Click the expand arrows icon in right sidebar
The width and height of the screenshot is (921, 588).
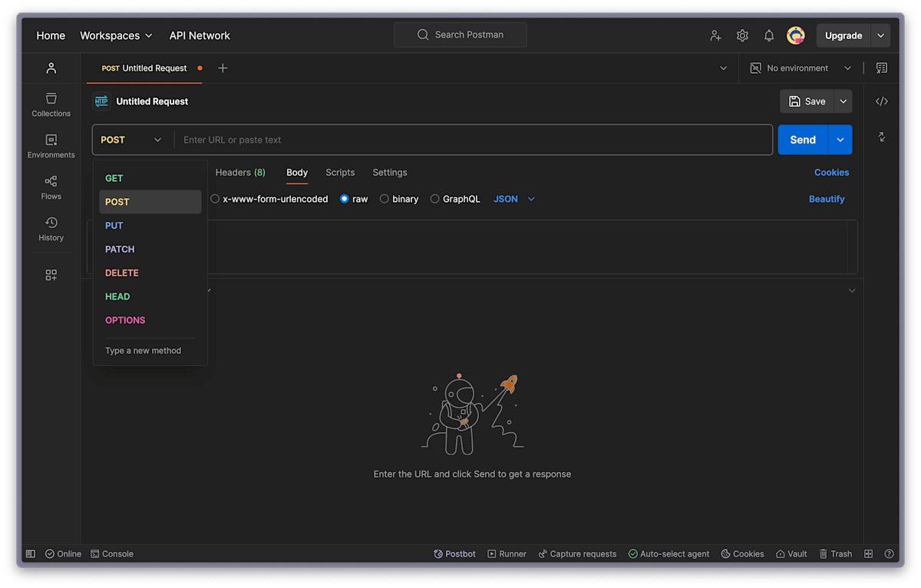[x=882, y=137]
